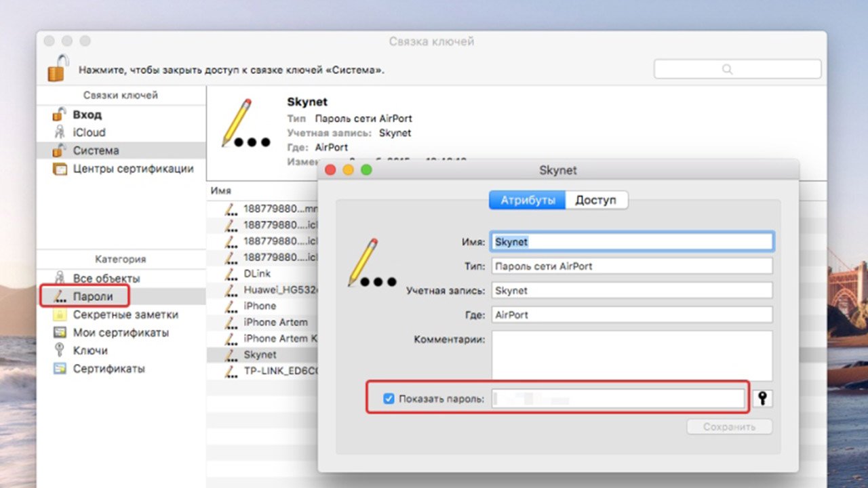Click the green zoom button of Skynet dialog
Image resolution: width=868 pixels, height=488 pixels.
(366, 170)
